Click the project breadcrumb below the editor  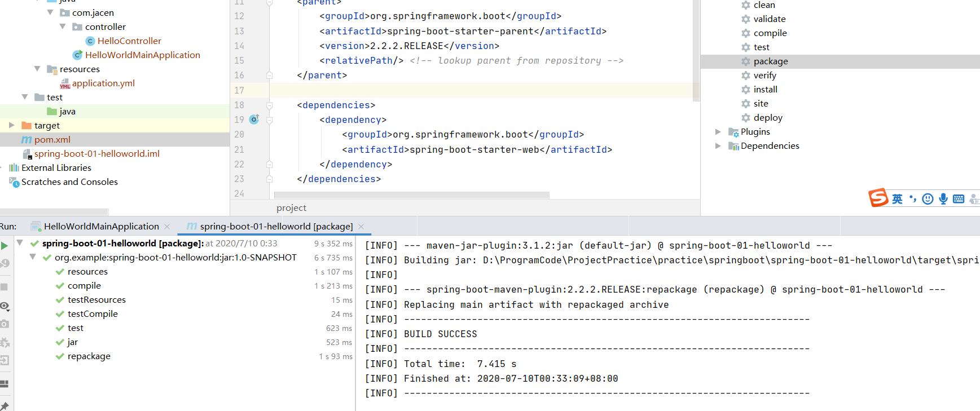click(x=291, y=208)
